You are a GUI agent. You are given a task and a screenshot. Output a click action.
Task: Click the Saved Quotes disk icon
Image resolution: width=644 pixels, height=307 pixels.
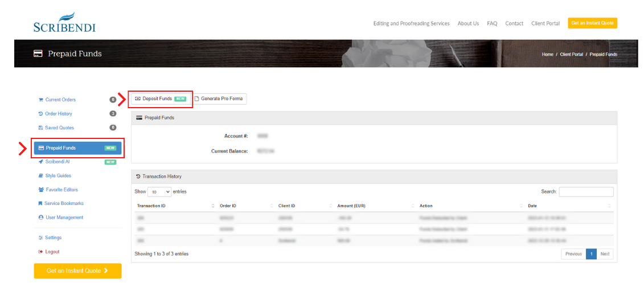pyautogui.click(x=40, y=128)
